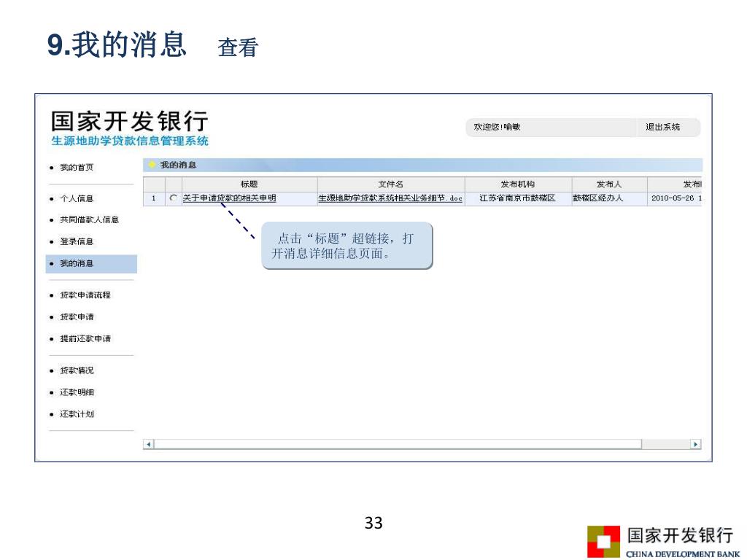Click the China Development Bank logo icon
The height and width of the screenshot is (560, 747).
coord(603,542)
